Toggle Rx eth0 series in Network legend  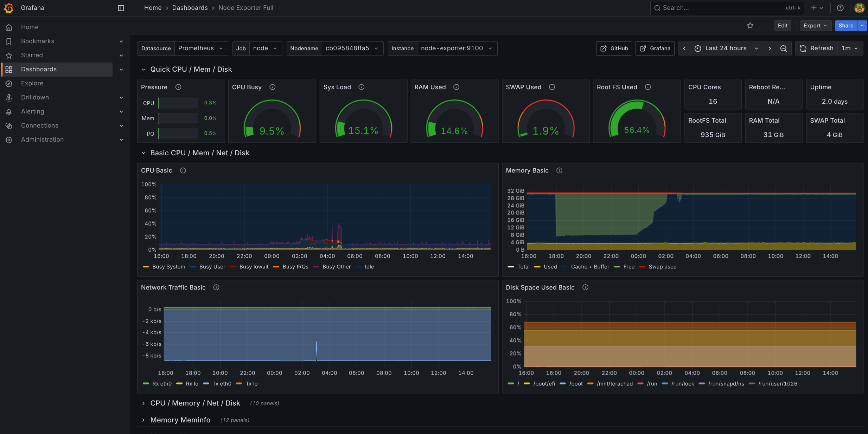tap(161, 384)
